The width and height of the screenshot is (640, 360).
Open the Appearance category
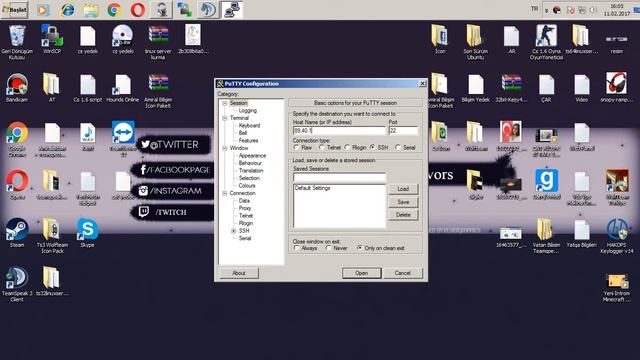[x=252, y=156]
